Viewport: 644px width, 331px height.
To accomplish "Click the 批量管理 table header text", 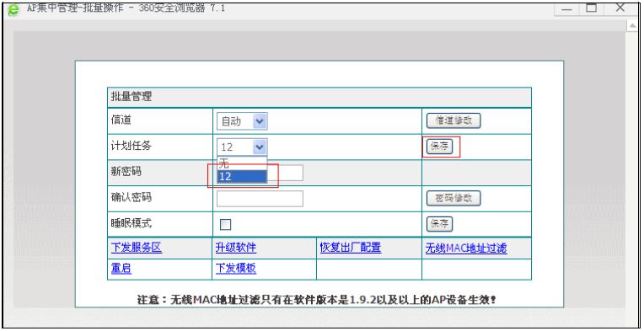I will pos(131,97).
